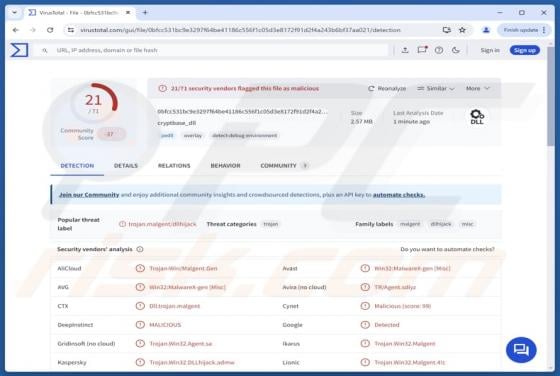This screenshot has height=376, width=560.
Task: Click the alert icon beside AVG result
Action: 140,287
